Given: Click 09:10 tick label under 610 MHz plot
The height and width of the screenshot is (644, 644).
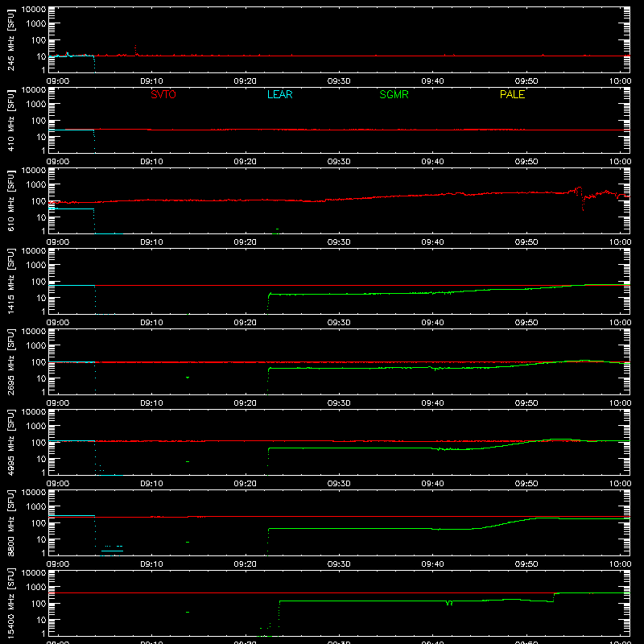Looking at the screenshot, I should coord(151,242).
